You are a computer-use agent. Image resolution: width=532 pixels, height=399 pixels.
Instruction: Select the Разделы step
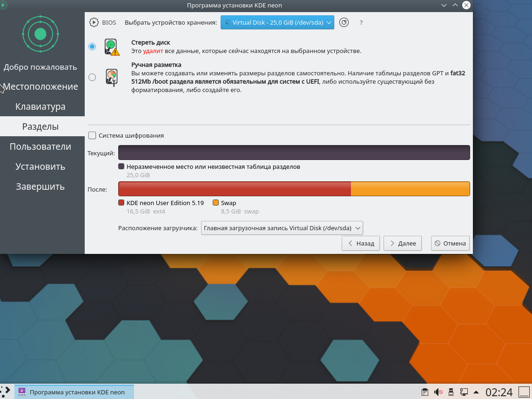coord(40,126)
